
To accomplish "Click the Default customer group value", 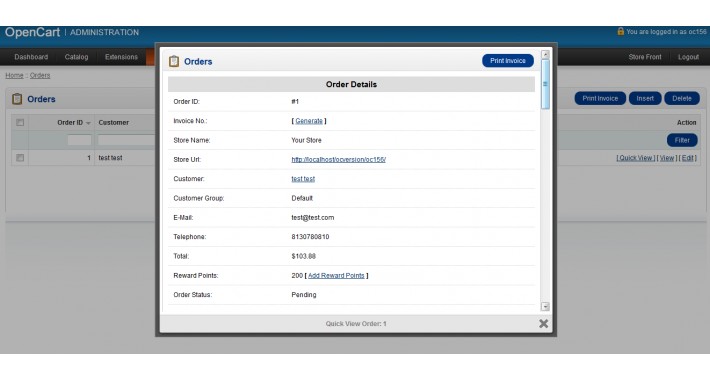I will click(x=302, y=198).
